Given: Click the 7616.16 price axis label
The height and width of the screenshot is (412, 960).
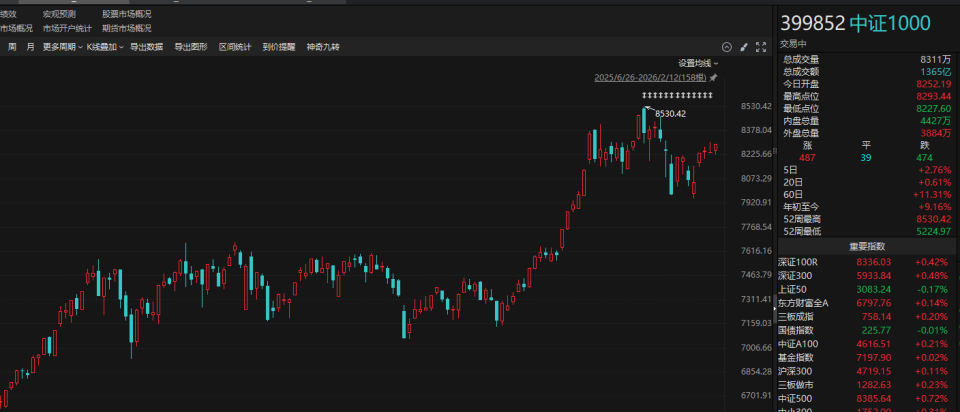Looking at the screenshot, I should (754, 250).
